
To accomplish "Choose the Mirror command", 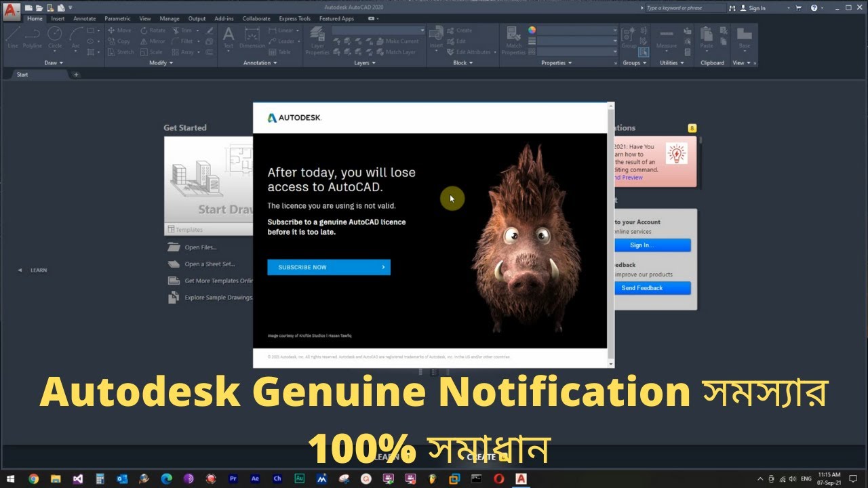I will pyautogui.click(x=153, y=41).
